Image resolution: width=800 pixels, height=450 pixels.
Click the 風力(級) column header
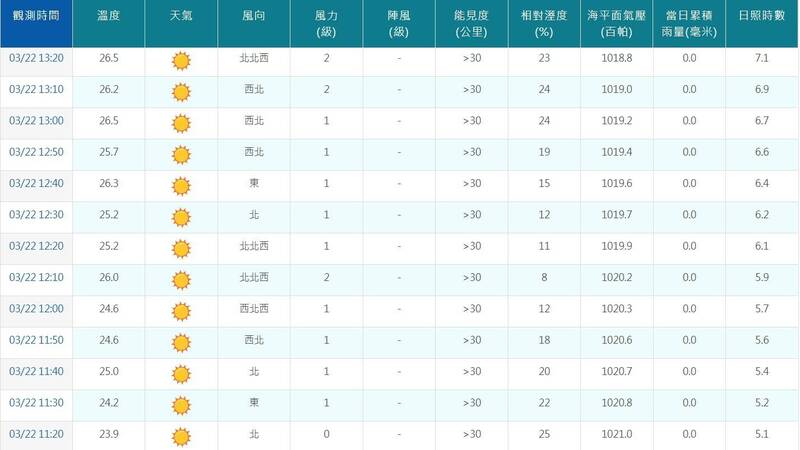pos(327,23)
